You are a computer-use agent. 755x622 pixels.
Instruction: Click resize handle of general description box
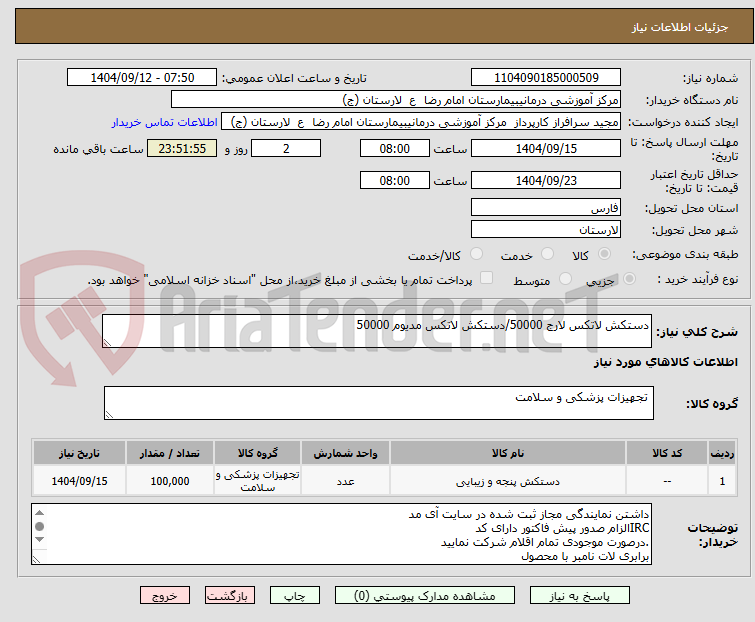(107, 343)
